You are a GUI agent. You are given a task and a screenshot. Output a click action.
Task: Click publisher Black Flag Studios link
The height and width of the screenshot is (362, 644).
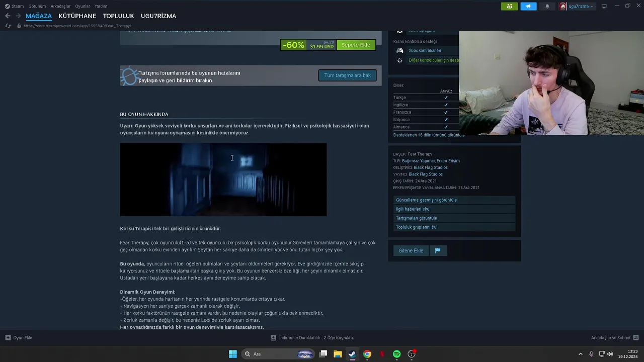click(426, 174)
